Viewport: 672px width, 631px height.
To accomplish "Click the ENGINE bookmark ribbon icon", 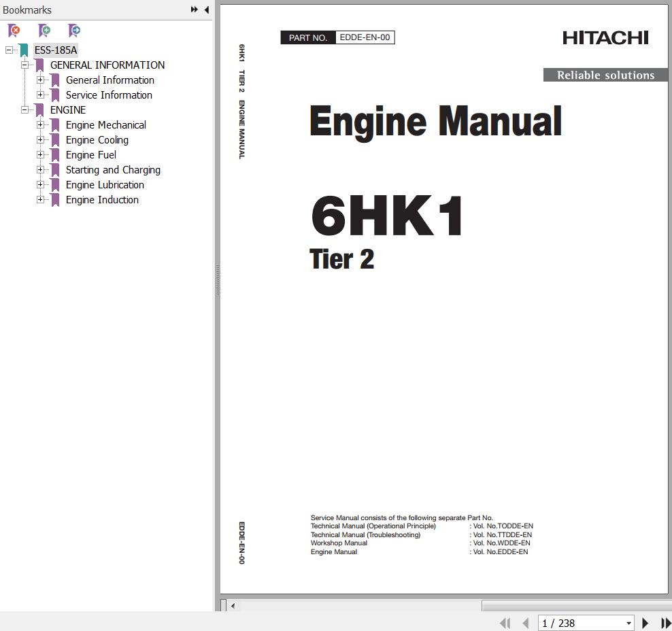I will pos(40,110).
